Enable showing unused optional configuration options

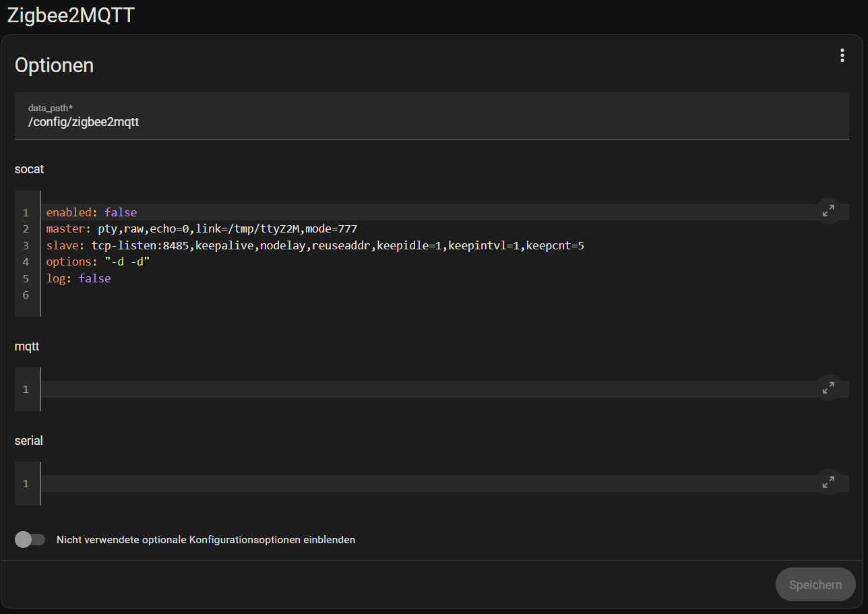30,540
